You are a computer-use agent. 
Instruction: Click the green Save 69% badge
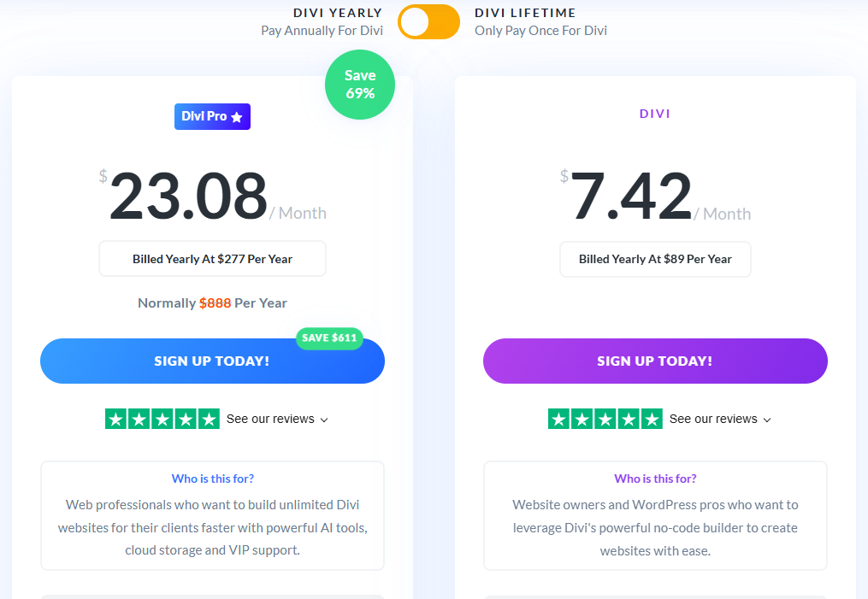coord(359,85)
